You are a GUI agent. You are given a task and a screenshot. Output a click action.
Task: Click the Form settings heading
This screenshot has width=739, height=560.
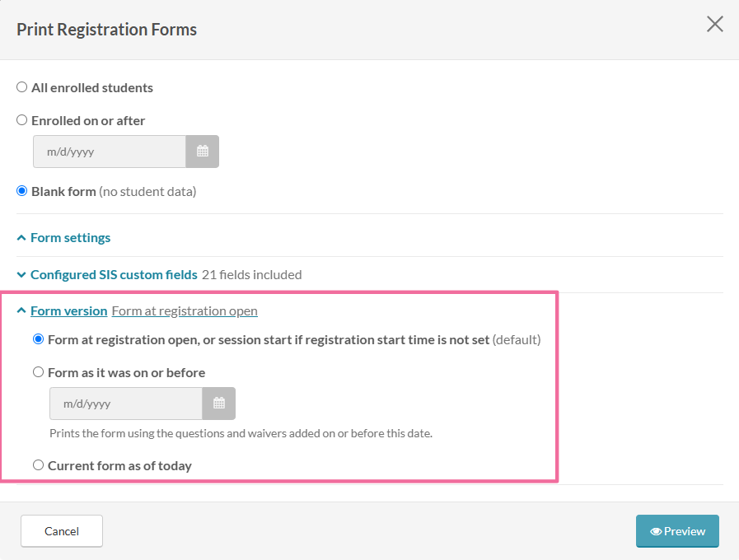(x=71, y=238)
